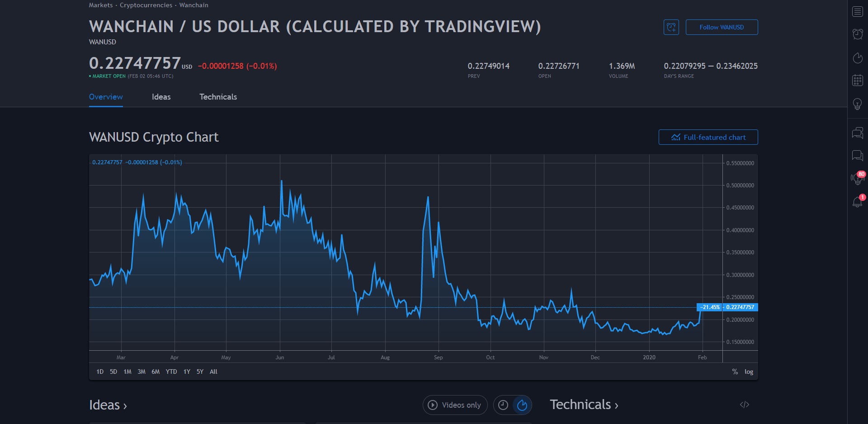Sort ideas by most recent clock icon
The height and width of the screenshot is (424, 868).
coord(503,405)
